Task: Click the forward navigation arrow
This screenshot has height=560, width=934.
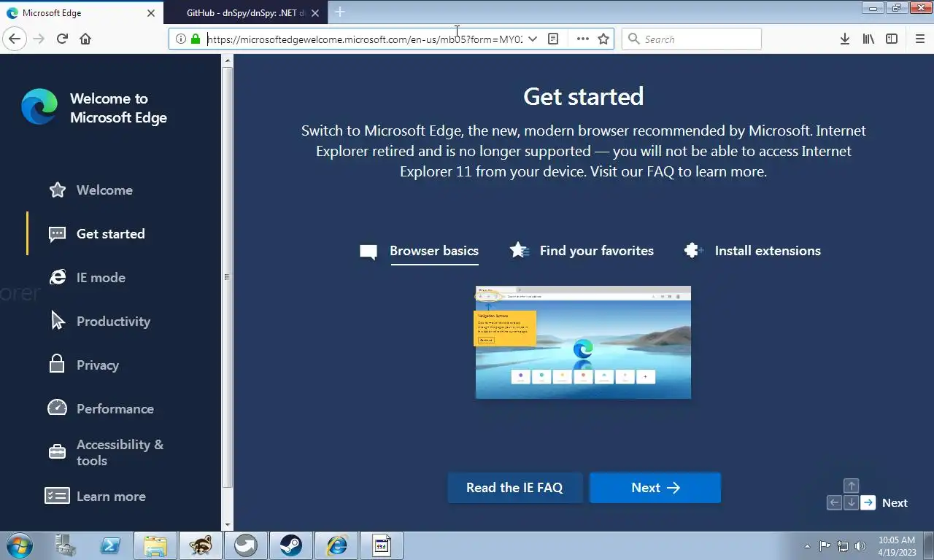Action: [x=39, y=39]
